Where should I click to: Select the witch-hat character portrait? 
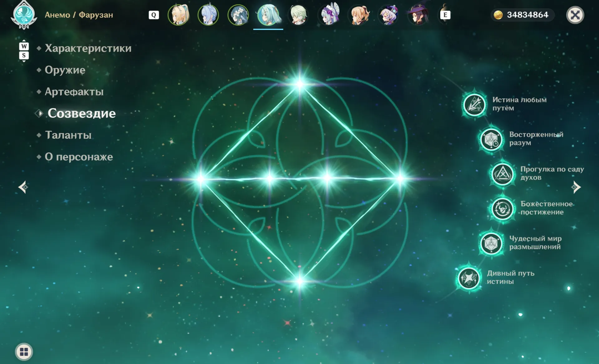click(x=419, y=15)
